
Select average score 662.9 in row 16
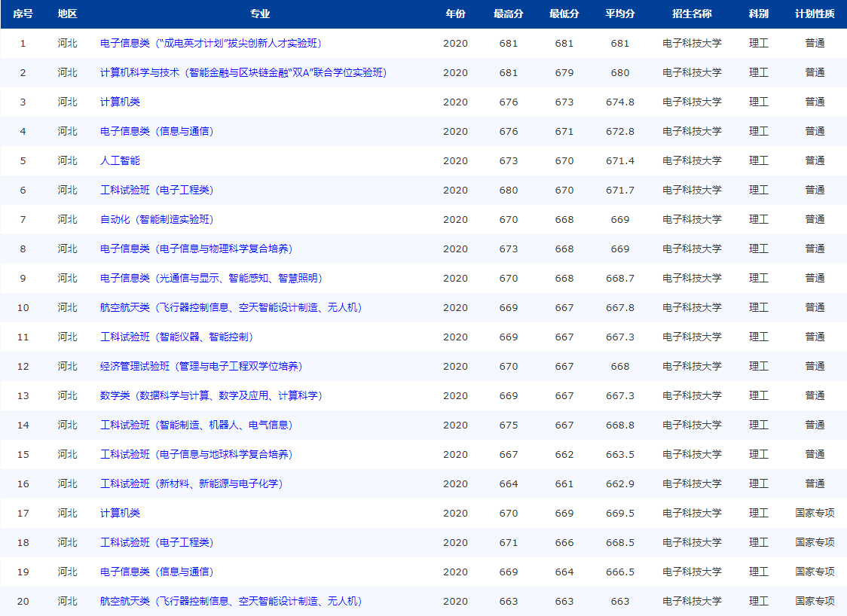click(x=620, y=483)
